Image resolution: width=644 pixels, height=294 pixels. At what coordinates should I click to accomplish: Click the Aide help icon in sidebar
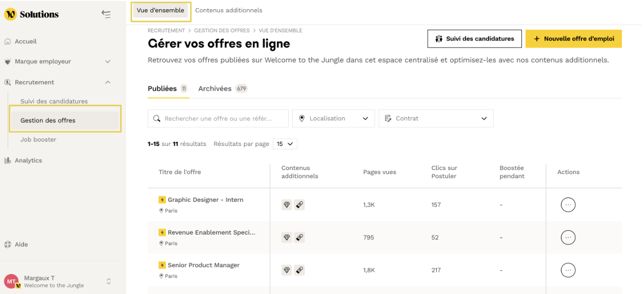coord(8,245)
